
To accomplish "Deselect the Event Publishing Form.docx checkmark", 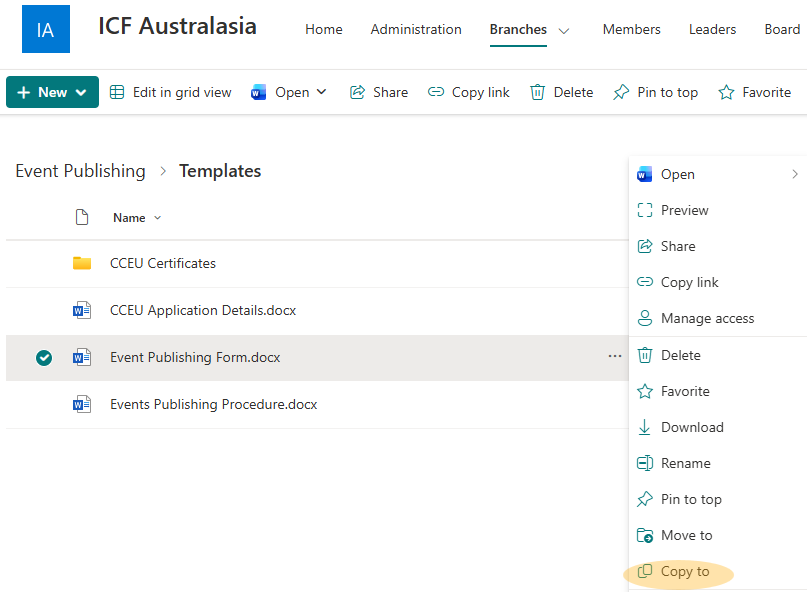I will [x=44, y=358].
